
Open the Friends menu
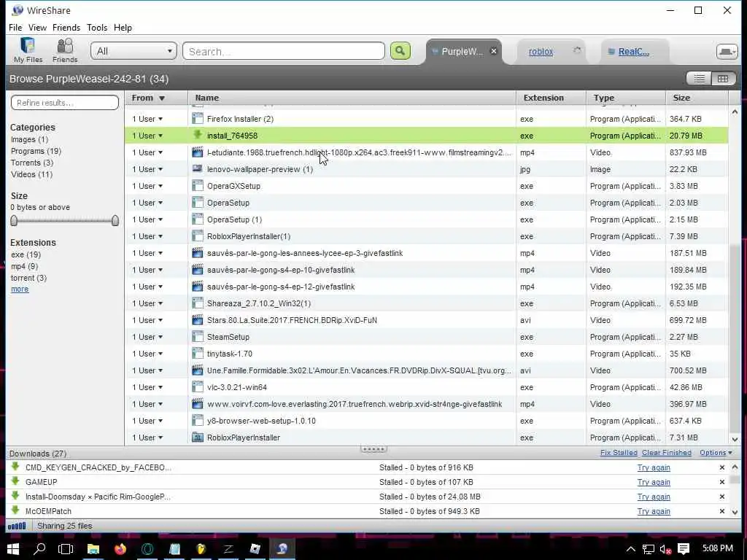coord(66,28)
